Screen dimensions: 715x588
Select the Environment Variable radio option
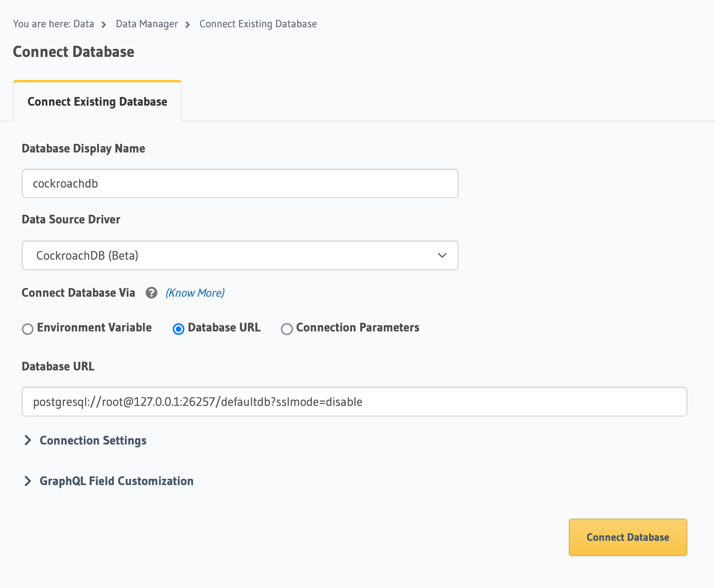tap(28, 329)
